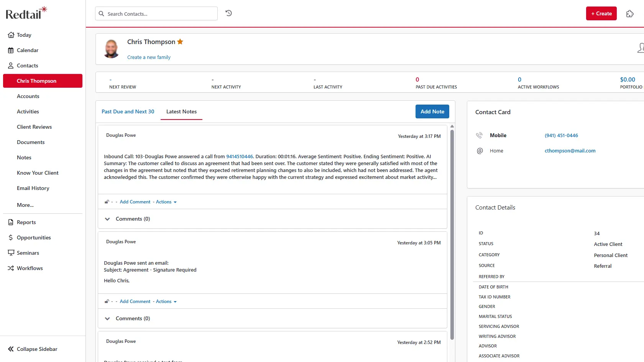This screenshot has width=644, height=362.
Task: Toggle the favorite star beside Chris Thompson
Action: pyautogui.click(x=180, y=42)
